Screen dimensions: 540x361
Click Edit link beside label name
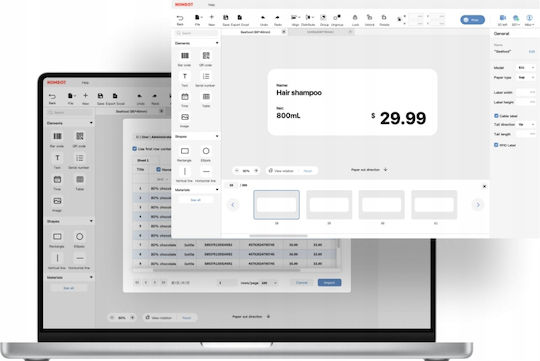click(532, 52)
